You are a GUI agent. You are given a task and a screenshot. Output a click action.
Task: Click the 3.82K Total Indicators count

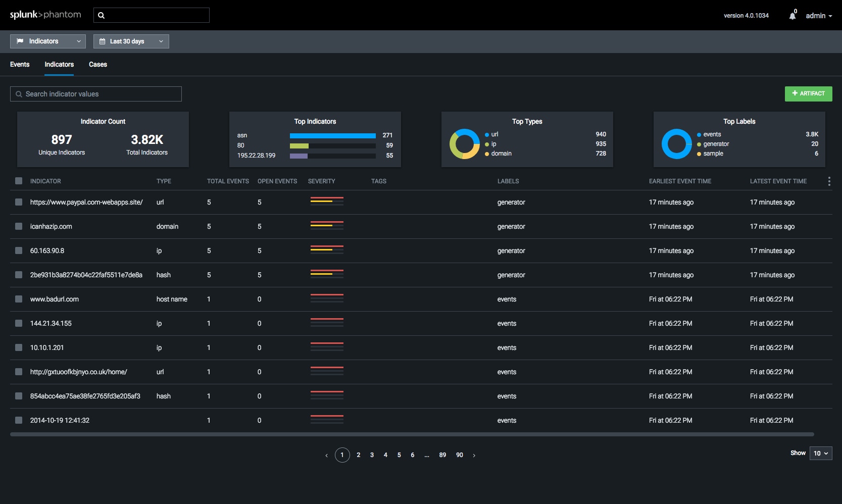click(147, 139)
